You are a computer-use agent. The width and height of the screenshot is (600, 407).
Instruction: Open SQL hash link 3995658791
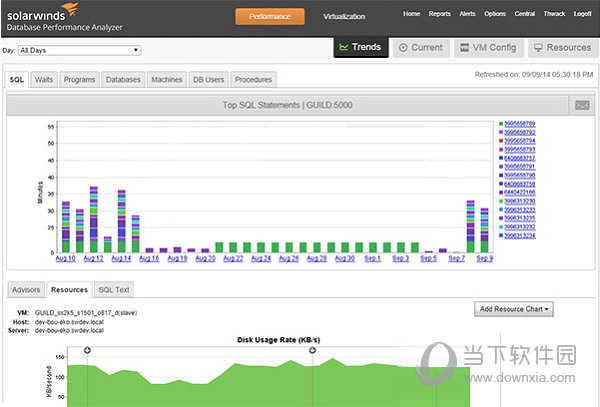(520, 167)
